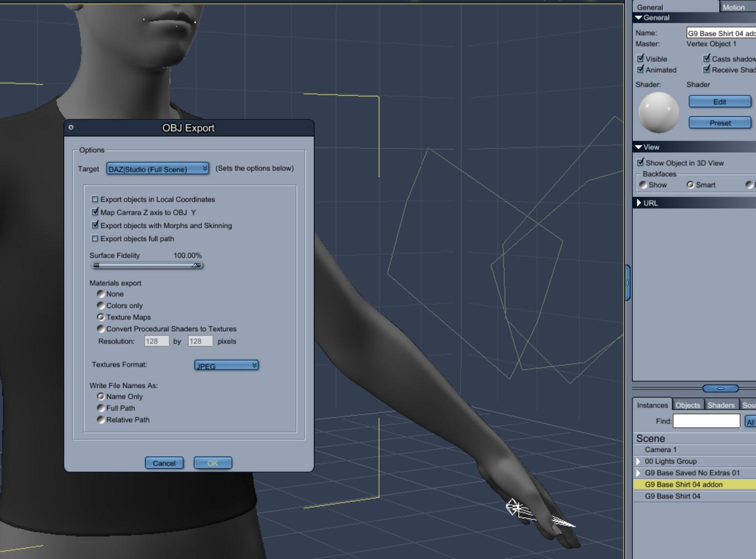Screen dimensions: 756x559
Task: Click the Find search field
Action: pyautogui.click(x=707, y=421)
